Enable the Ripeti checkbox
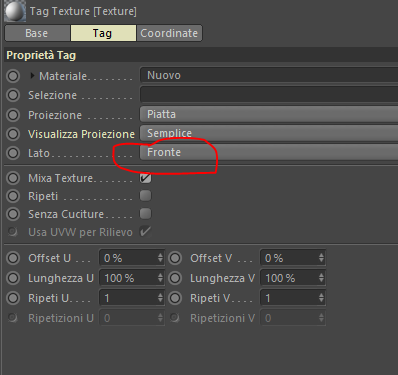 click(145, 196)
